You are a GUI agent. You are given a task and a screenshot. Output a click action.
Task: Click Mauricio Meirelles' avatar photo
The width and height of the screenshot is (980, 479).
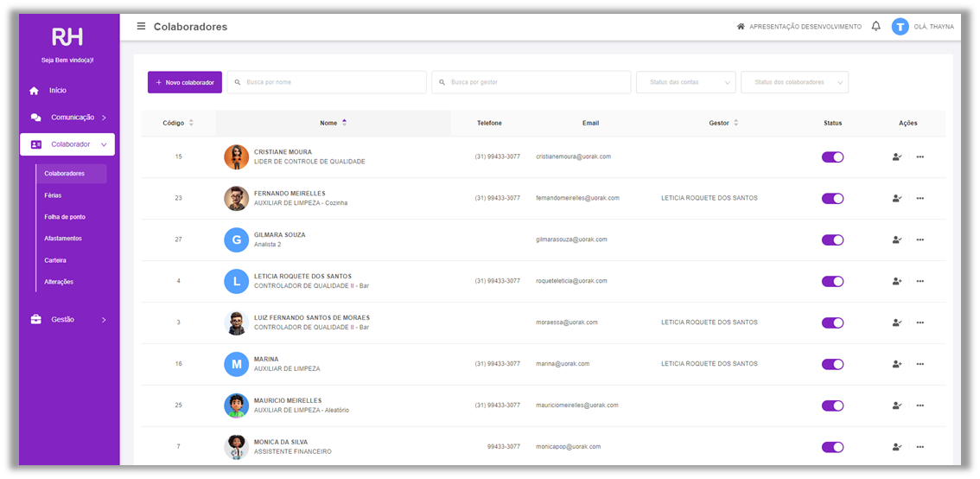click(236, 406)
